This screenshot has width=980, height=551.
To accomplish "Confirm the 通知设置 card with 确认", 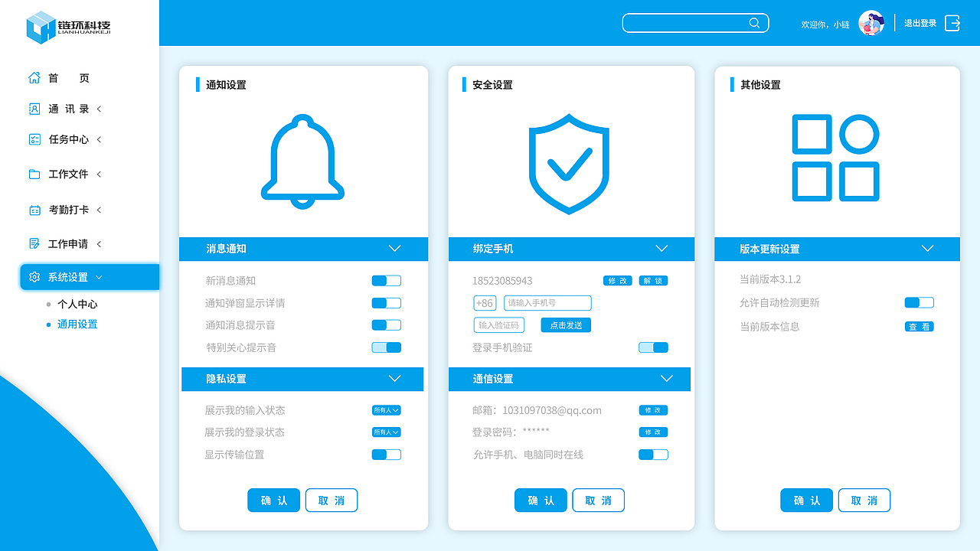I will click(274, 500).
